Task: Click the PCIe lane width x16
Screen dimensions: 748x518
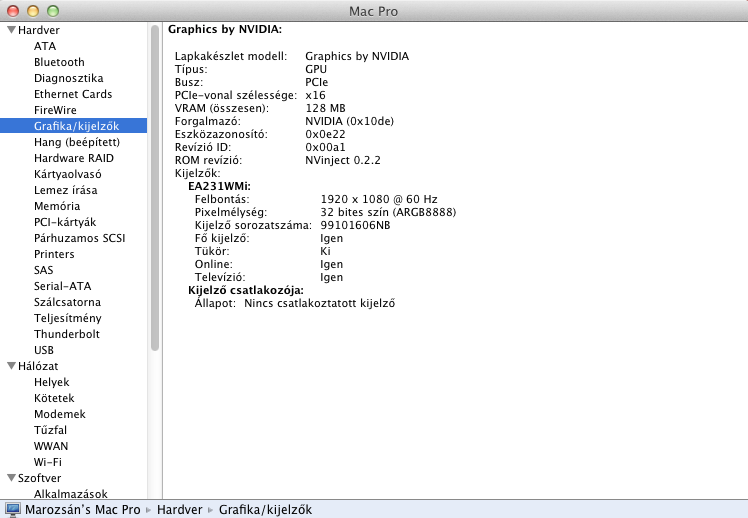Action: [315, 95]
